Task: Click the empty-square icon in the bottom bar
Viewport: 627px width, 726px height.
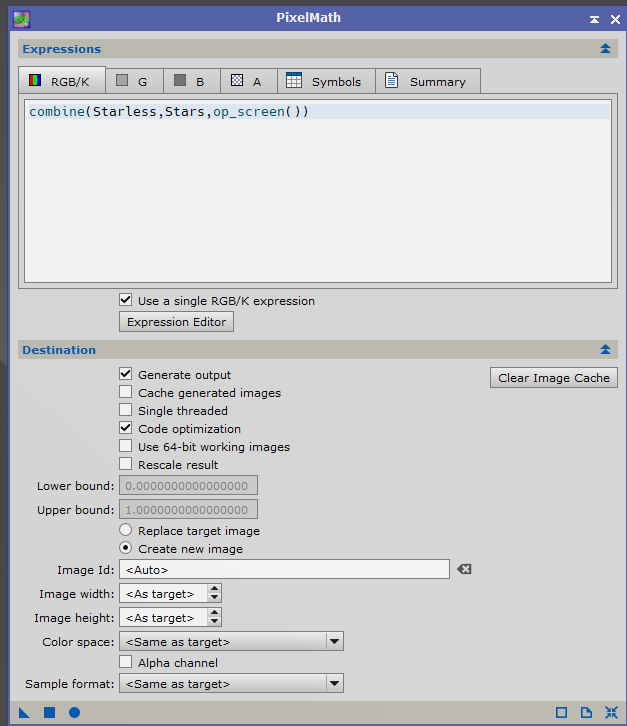Action: tap(561, 713)
